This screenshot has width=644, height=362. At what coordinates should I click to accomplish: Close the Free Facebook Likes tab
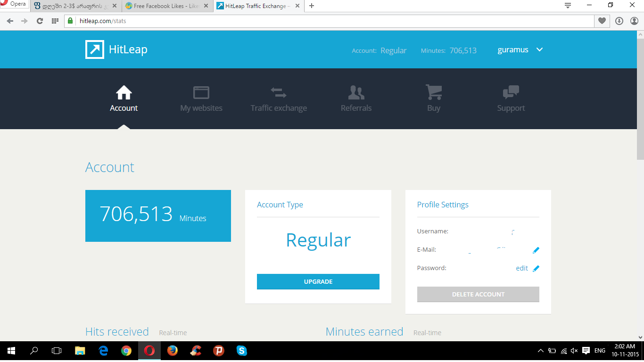pyautogui.click(x=206, y=6)
